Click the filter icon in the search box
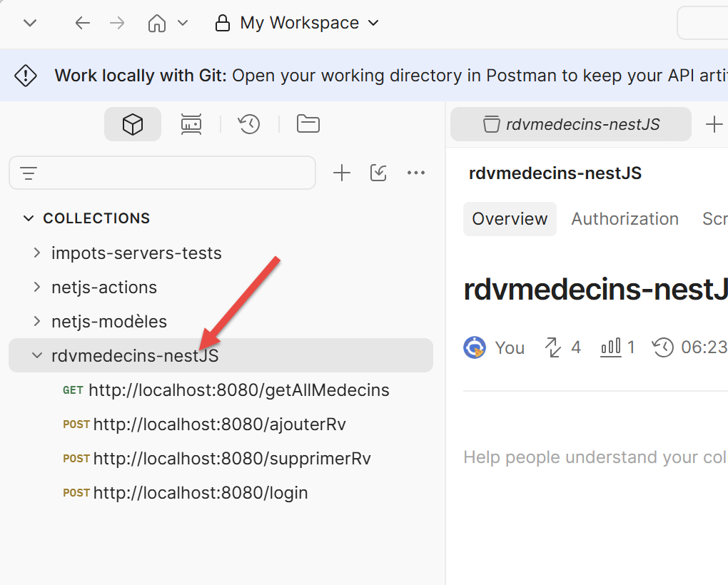Screen dimensions: 728x585 pyautogui.click(x=29, y=173)
